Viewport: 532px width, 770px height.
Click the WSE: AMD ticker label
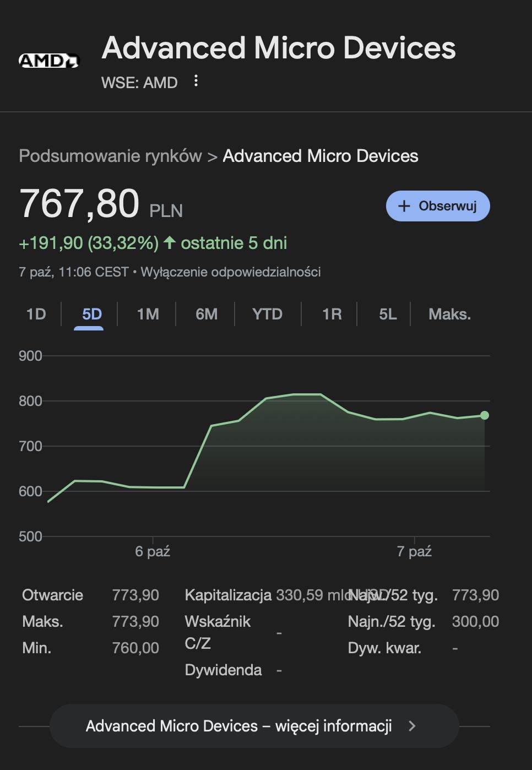pos(139,82)
